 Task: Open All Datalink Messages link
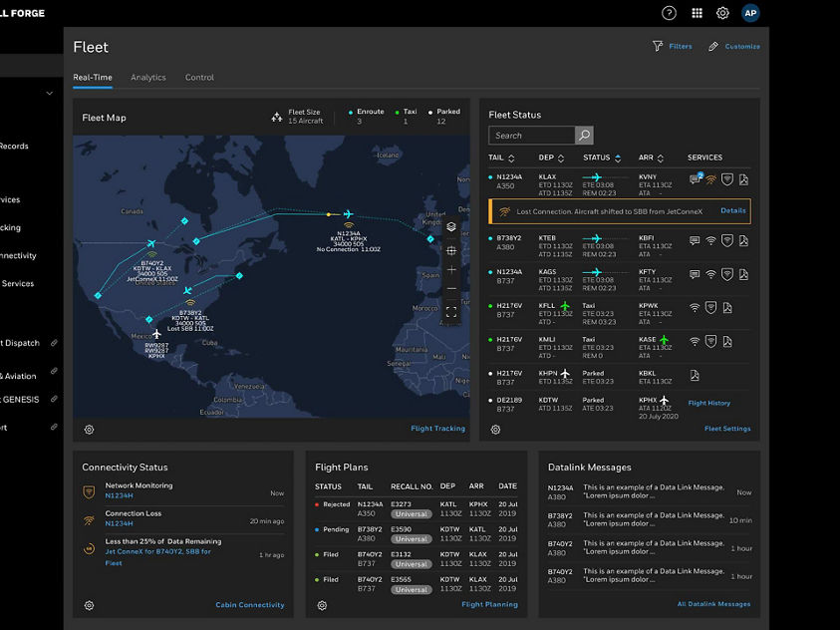pyautogui.click(x=713, y=604)
